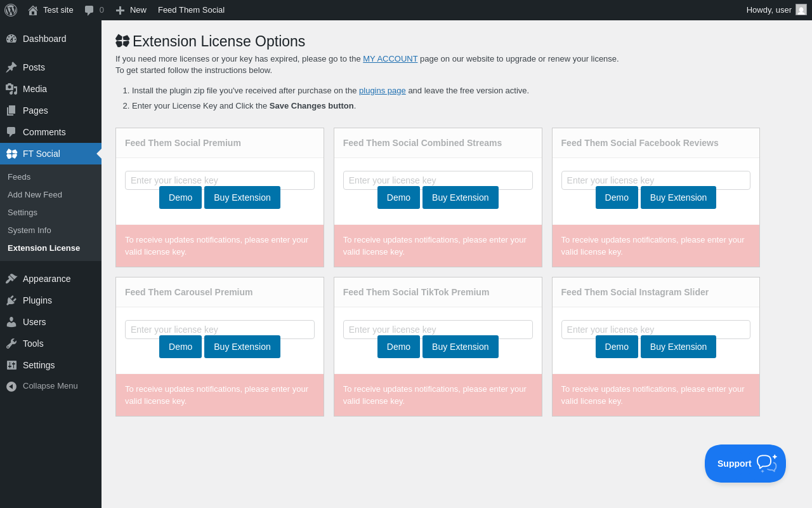This screenshot has width=812, height=508.
Task: Click Demo for Facebook Reviews
Action: [617, 197]
